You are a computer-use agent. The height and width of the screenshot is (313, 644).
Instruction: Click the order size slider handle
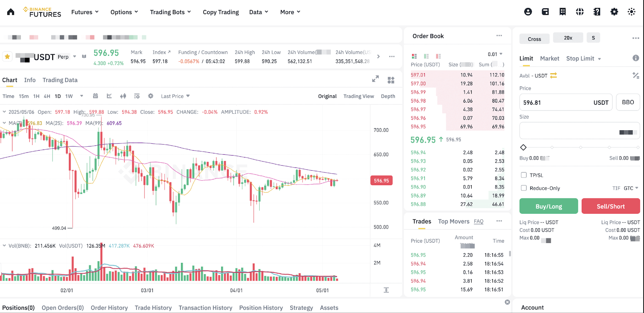[523, 147]
